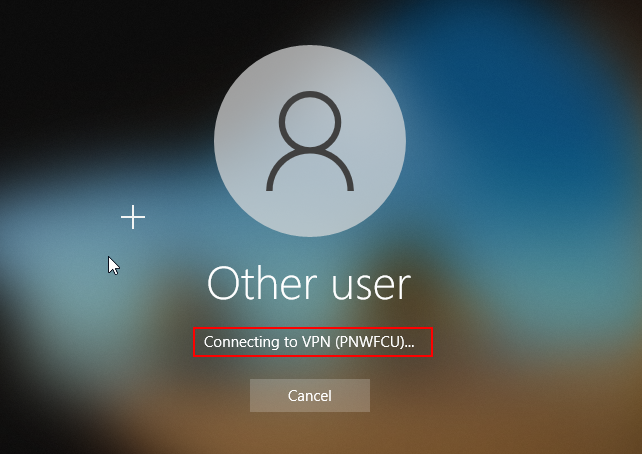This screenshot has height=454, width=642.
Task: Click the word to in status line
Action: pos(290,342)
